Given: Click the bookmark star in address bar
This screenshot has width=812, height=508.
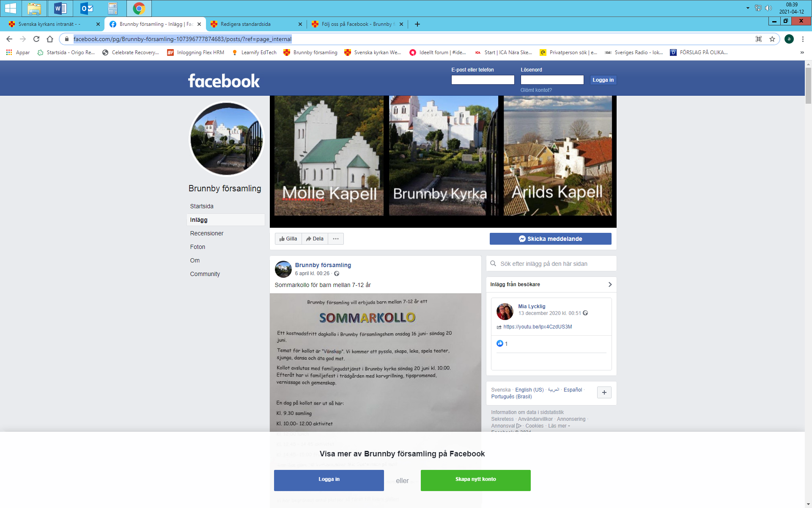Looking at the screenshot, I should [772, 39].
